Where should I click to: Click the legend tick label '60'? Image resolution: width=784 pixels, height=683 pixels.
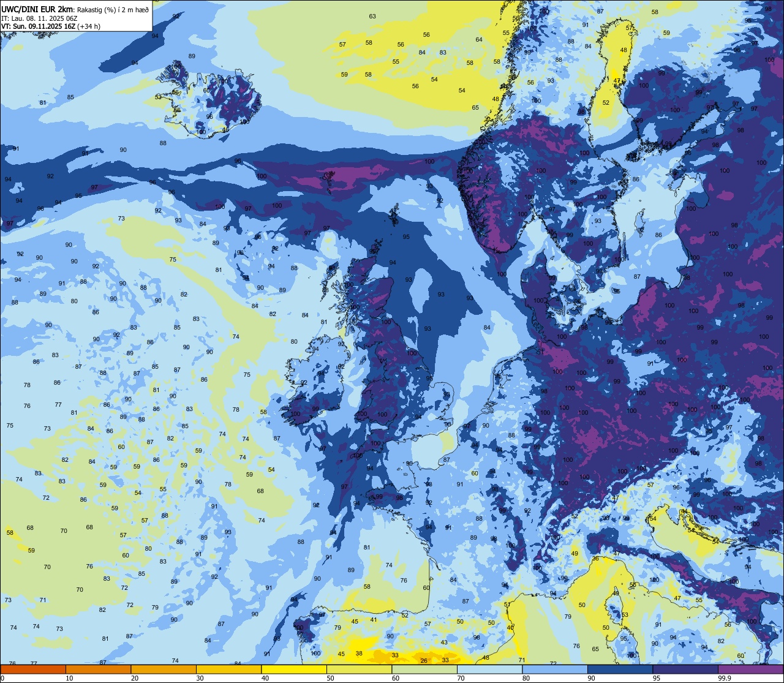click(x=396, y=678)
